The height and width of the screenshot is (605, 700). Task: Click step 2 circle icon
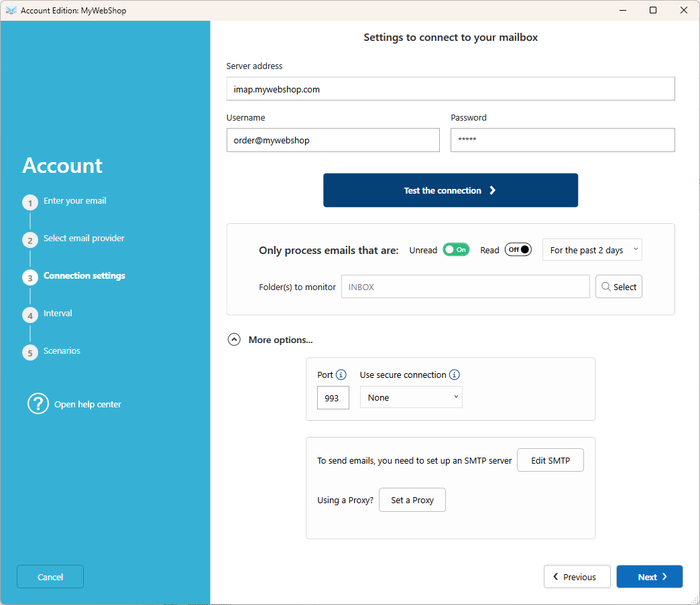[30, 241]
